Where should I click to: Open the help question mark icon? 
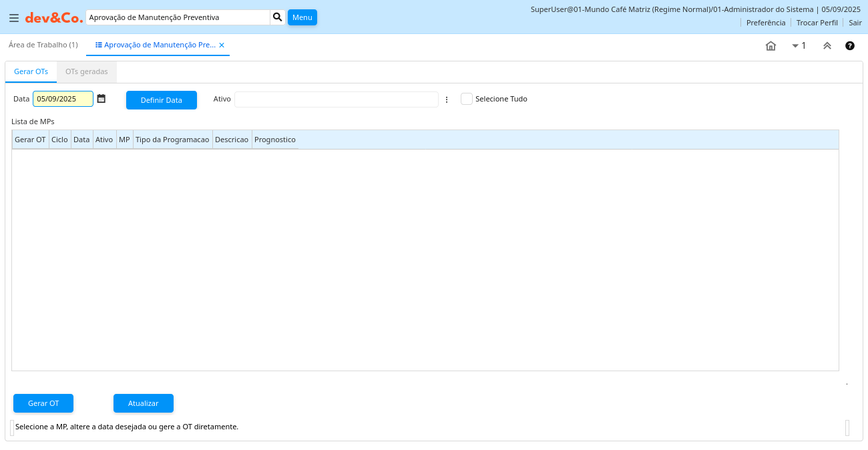point(850,46)
